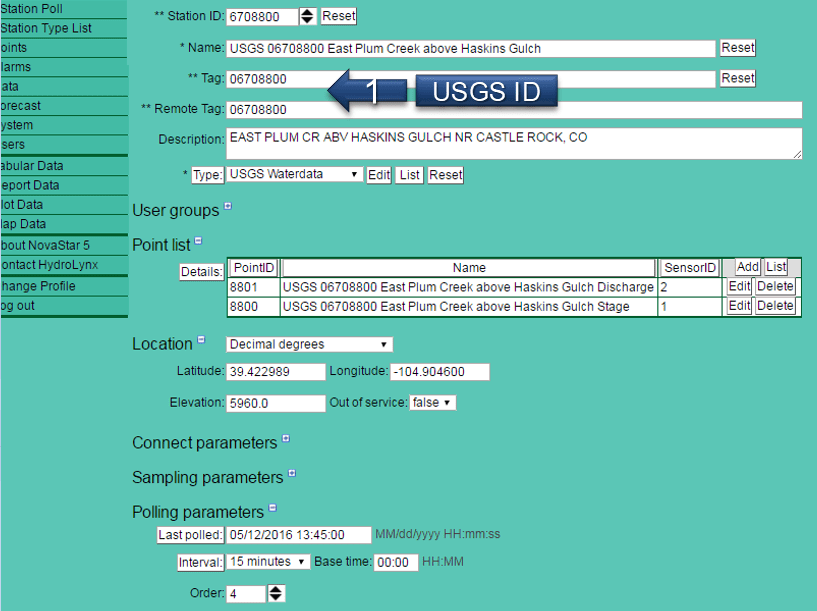Delete the Haskins Gulch Discharge point

click(775, 286)
